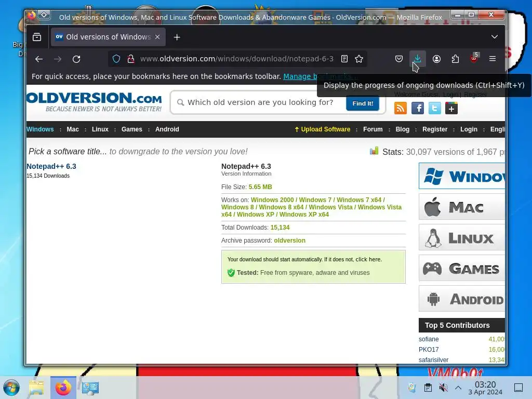Expand the list all tabs chevron
Image resolution: width=532 pixels, height=399 pixels.
click(495, 37)
